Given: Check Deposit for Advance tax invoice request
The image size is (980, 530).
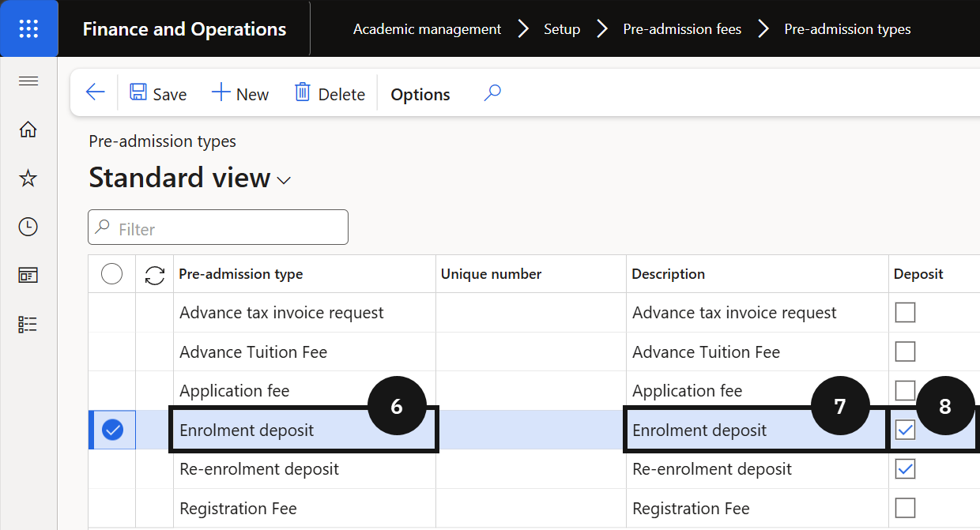Looking at the screenshot, I should (905, 313).
